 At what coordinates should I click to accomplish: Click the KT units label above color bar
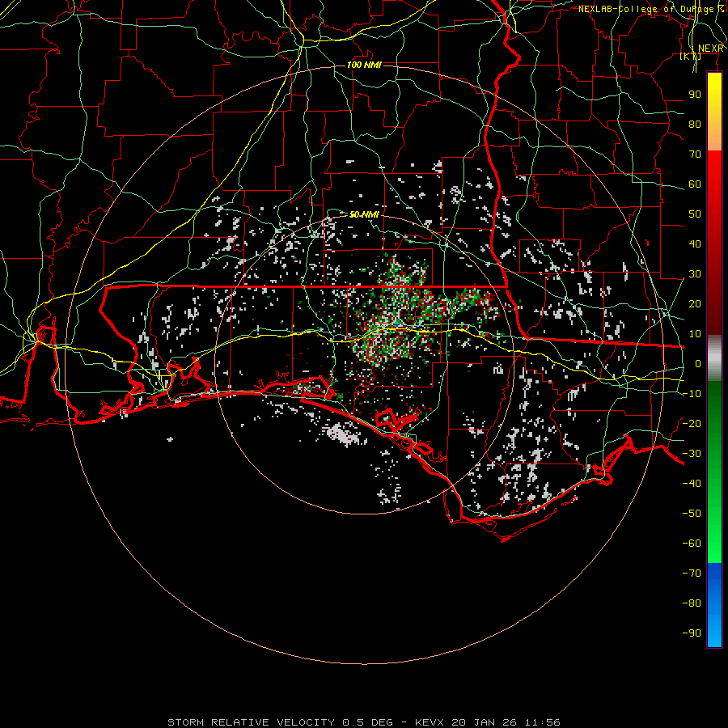point(691,56)
